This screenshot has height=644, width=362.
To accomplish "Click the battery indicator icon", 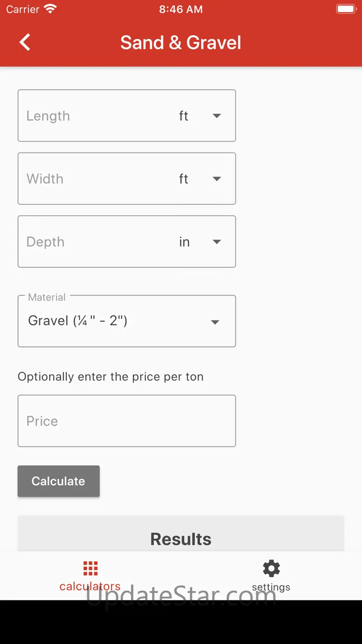I will (346, 9).
